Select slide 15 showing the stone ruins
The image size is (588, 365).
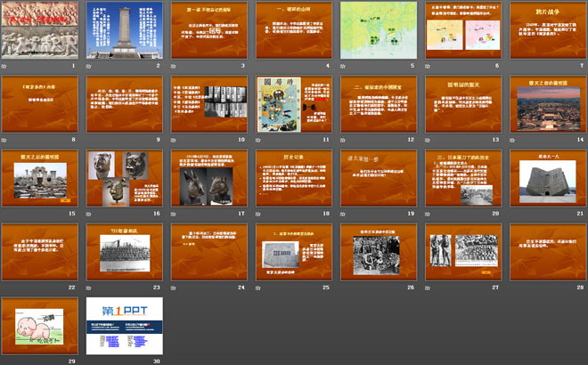(40, 178)
